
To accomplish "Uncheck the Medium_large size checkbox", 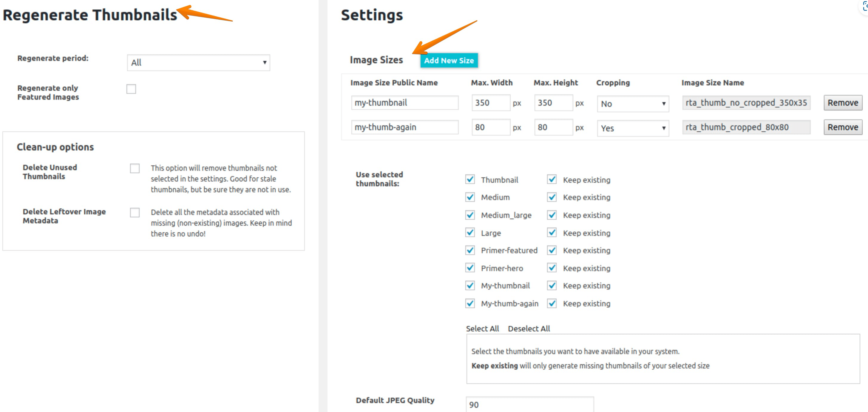I will pos(470,215).
